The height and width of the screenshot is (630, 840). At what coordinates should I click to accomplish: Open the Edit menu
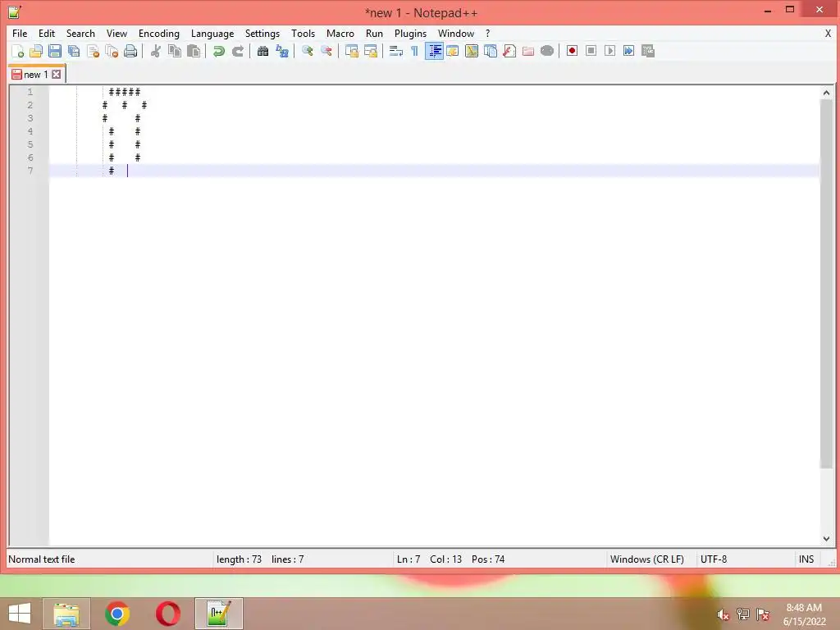47,33
